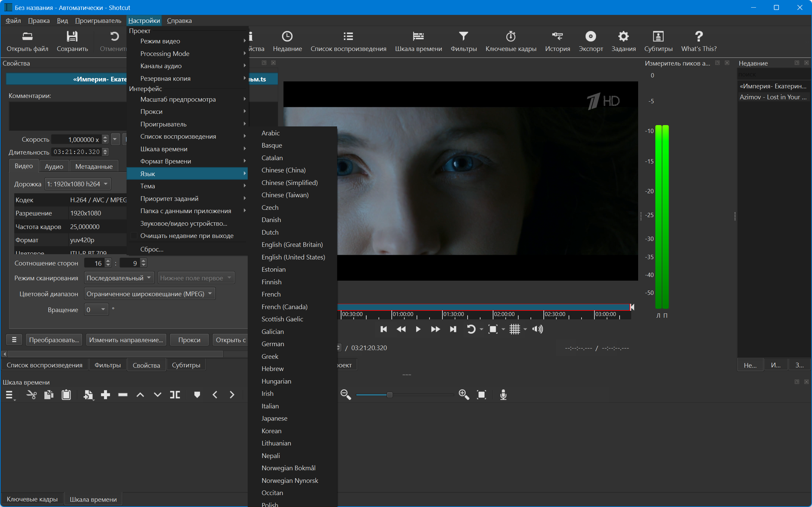Viewport: 812px width, 507px height.
Task: Click the timeline zoom-in magnifier icon
Action: pos(464,395)
